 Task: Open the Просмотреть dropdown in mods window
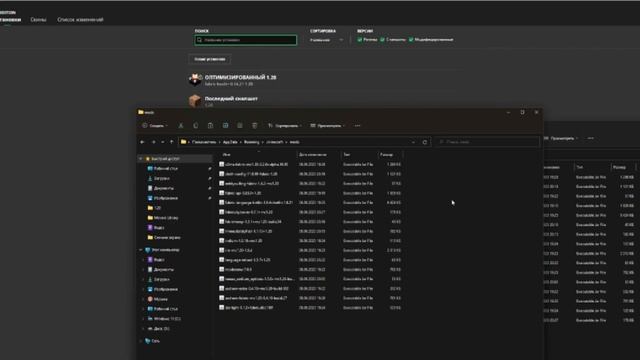pos(328,126)
